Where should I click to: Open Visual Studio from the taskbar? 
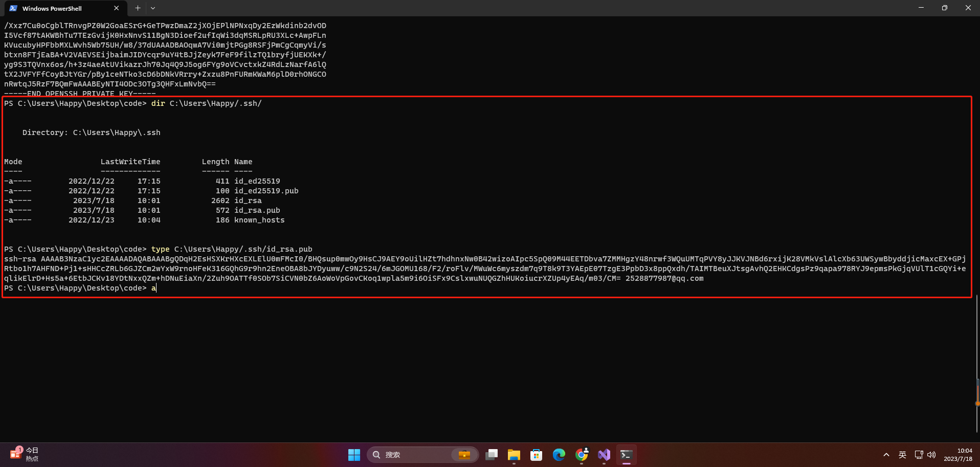pos(604,455)
